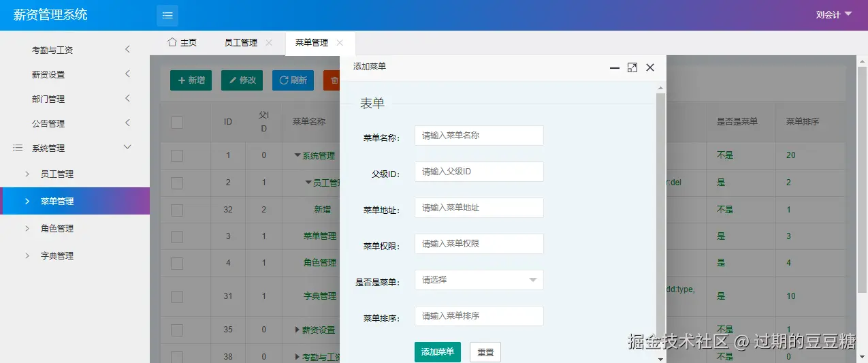The image size is (868, 363).
Task: Click the 是否是菜单 column header
Action: click(737, 122)
